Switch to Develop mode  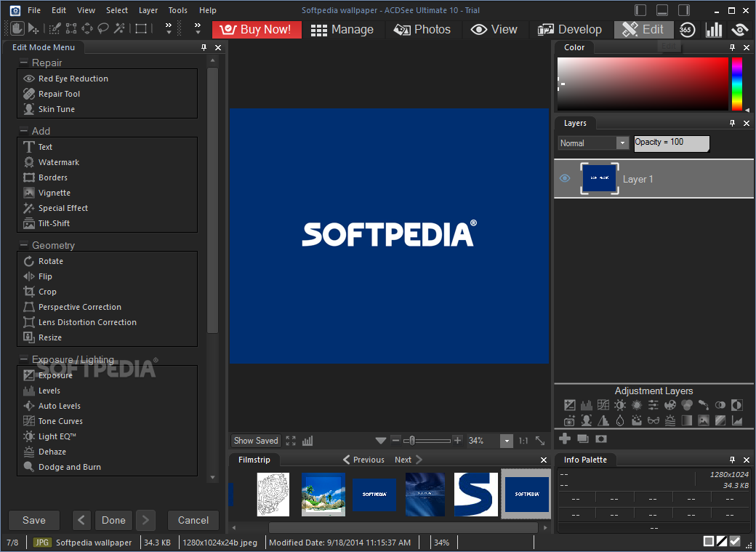[x=569, y=29]
